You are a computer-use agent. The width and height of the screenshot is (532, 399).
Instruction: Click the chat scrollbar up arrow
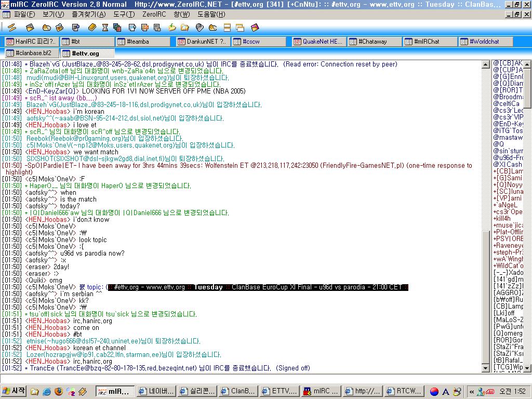pos(486,65)
